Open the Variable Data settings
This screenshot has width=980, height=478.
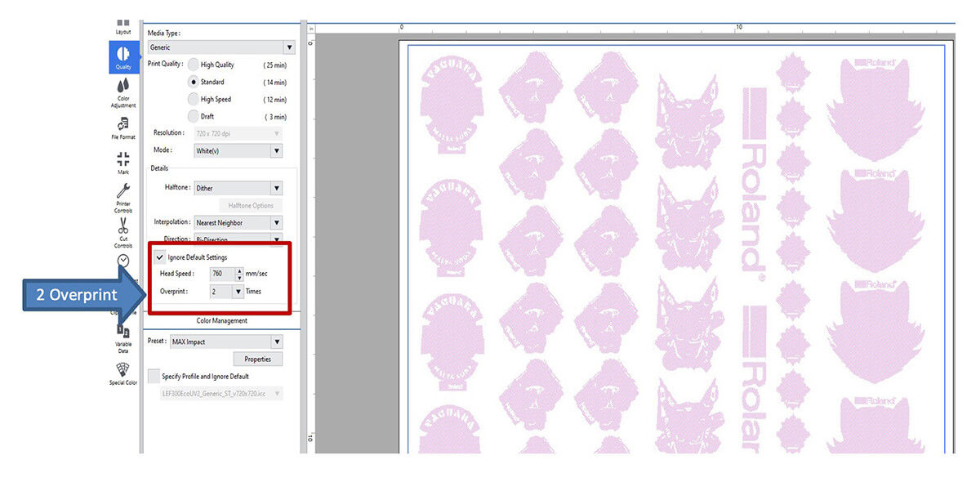122,337
